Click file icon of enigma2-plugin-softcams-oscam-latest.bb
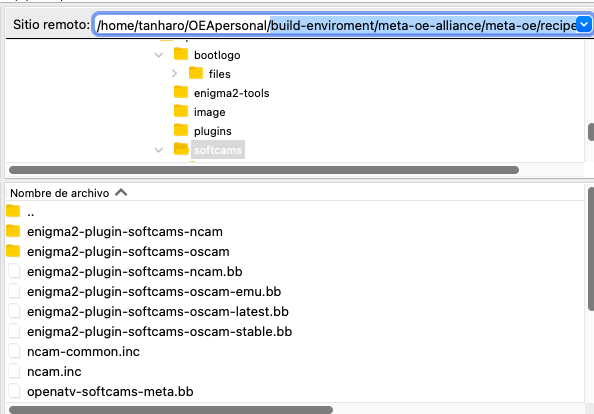The image size is (594, 414). tap(14, 311)
